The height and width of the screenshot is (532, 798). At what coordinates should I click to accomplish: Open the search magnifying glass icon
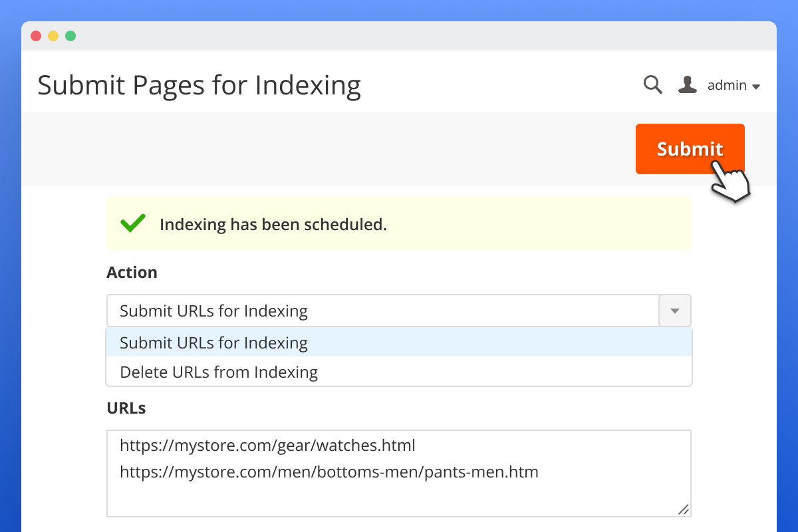click(652, 85)
